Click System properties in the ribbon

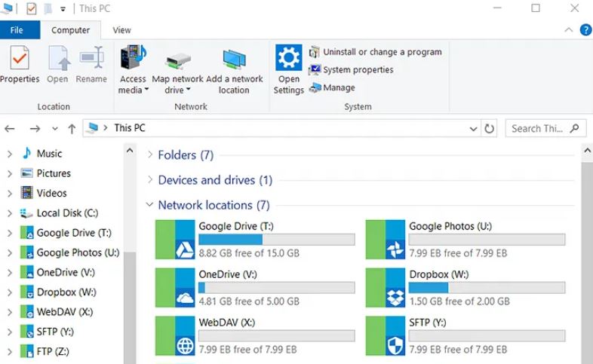[x=352, y=69]
